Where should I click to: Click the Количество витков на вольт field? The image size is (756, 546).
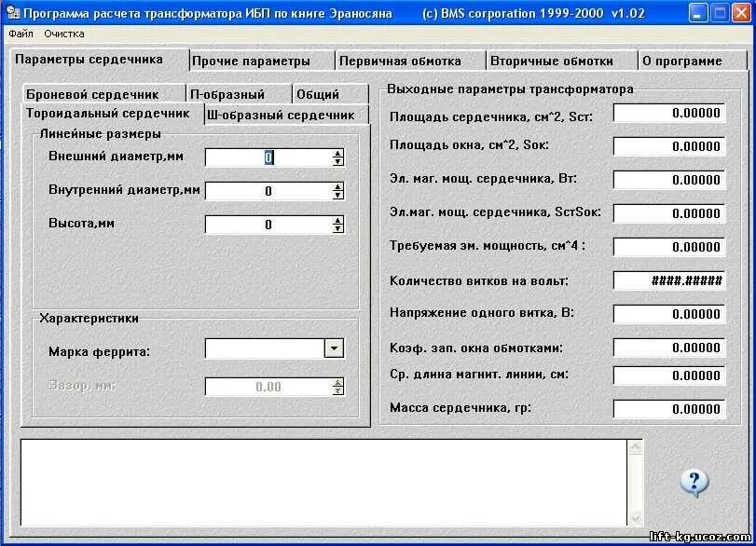(x=669, y=280)
